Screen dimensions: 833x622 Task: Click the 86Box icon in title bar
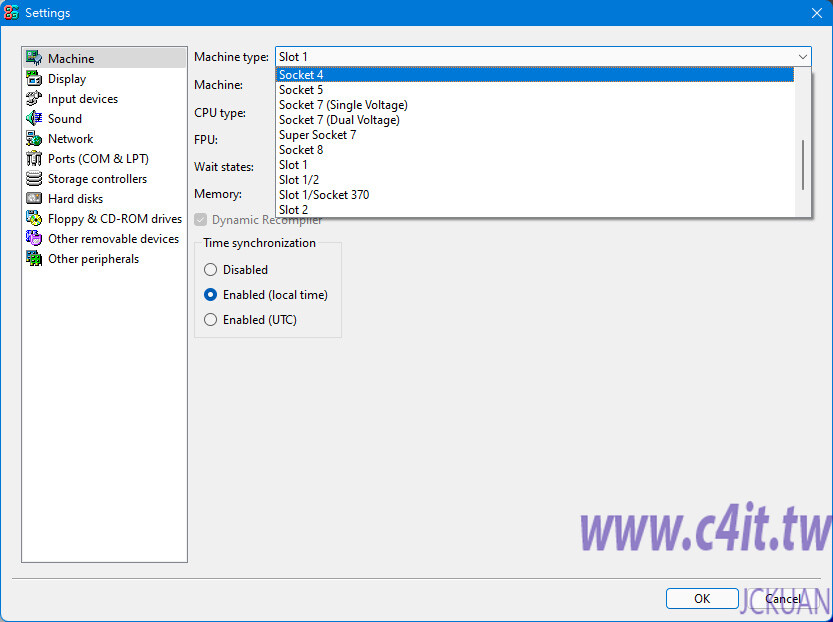point(11,12)
